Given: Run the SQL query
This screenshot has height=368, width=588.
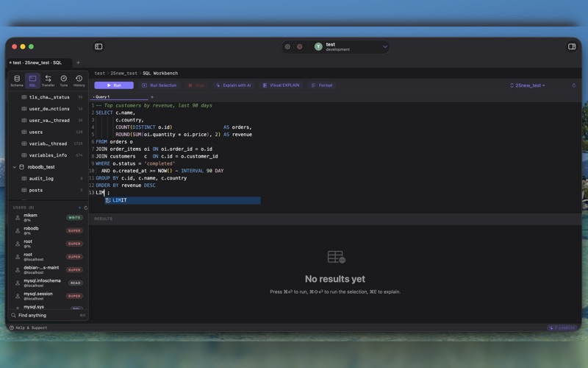Looking at the screenshot, I should click(x=114, y=85).
